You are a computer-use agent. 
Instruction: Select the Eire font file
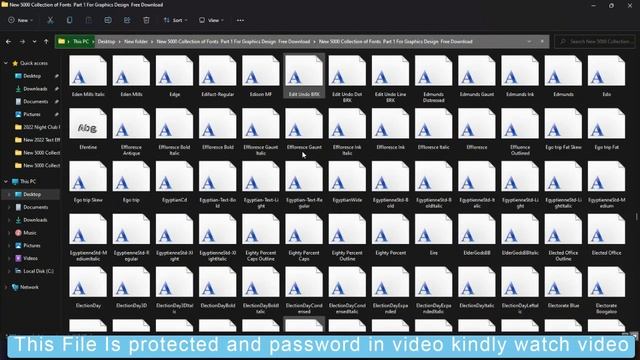click(x=433, y=235)
